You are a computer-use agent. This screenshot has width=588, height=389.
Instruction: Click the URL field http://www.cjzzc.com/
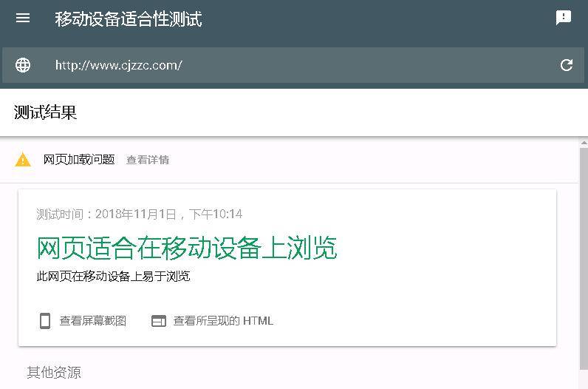(x=293, y=65)
